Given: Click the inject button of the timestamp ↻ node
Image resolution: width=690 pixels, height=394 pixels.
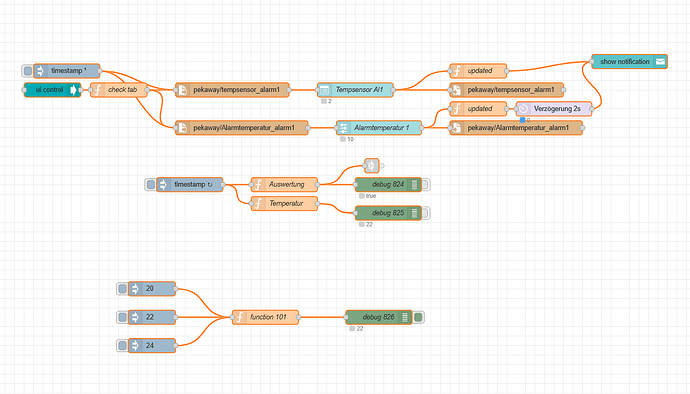Looking at the screenshot, I should (150, 184).
